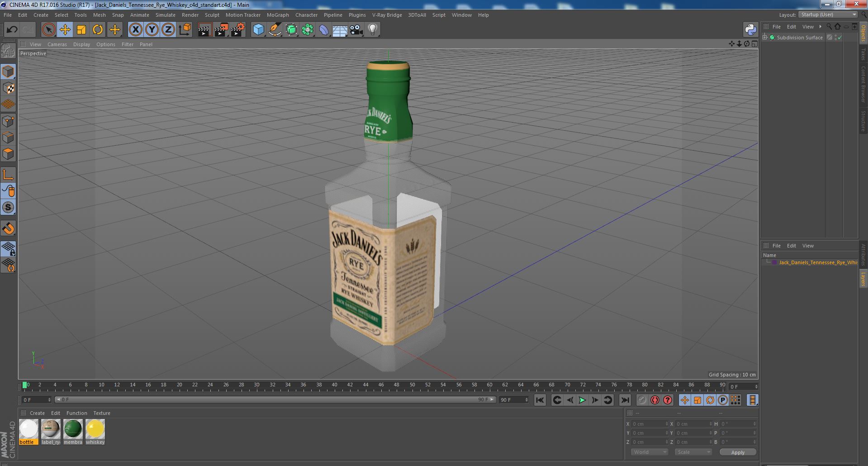This screenshot has height=466, width=868.
Task: Click the current frame field 0 F
Action: point(36,400)
